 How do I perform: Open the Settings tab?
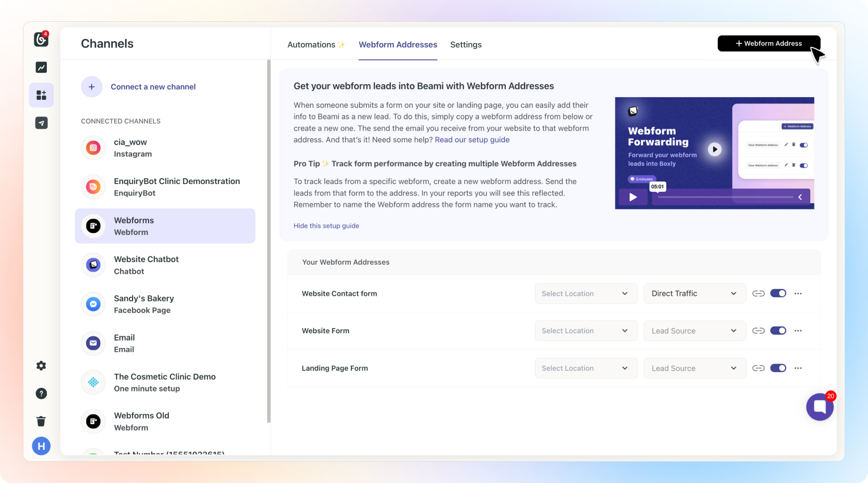click(466, 45)
